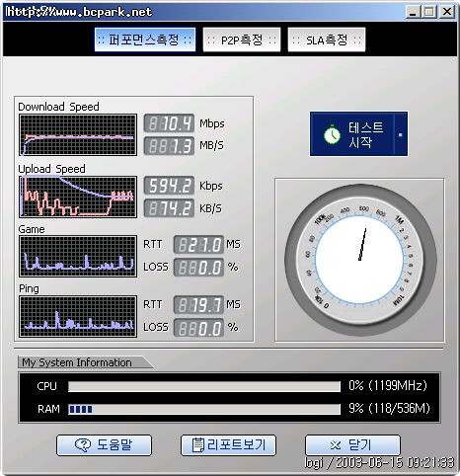Select the Game LOSS 0.0 % value
The height and width of the screenshot is (476, 460).
click(x=198, y=267)
